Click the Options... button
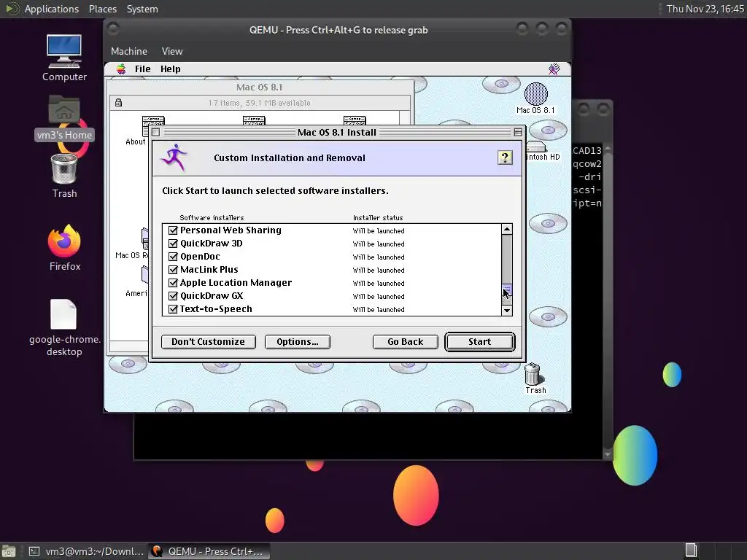Image resolution: width=747 pixels, height=560 pixels. [298, 342]
